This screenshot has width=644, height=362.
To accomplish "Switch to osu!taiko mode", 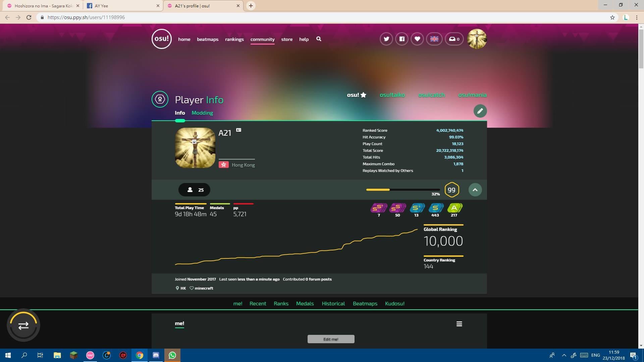I will 392,95.
